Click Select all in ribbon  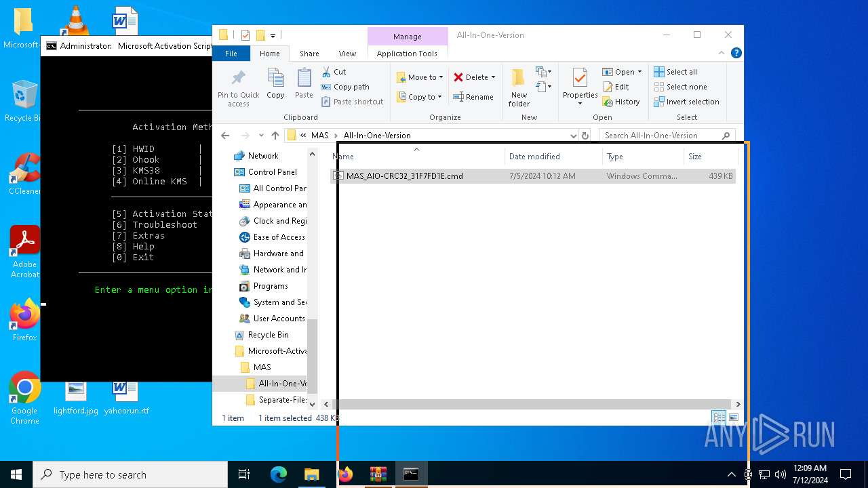tap(675, 72)
